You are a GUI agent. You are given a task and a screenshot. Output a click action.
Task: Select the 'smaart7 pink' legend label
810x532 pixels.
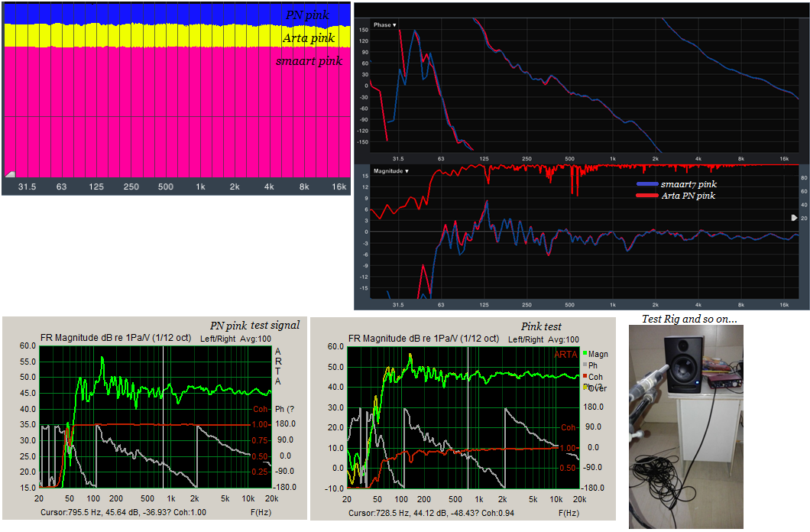click(x=688, y=184)
